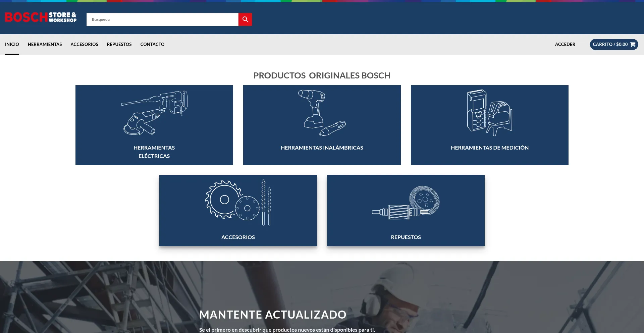
Task: Go to the INICIO menu item
Action: [12, 44]
